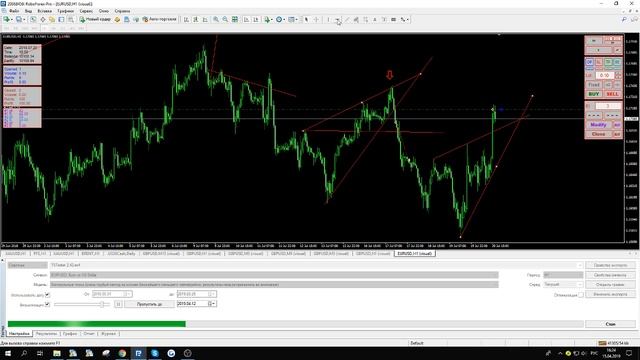The height and width of the screenshot is (360, 640).
Task: Click Windows Start button on taskbar
Action: tap(7, 353)
